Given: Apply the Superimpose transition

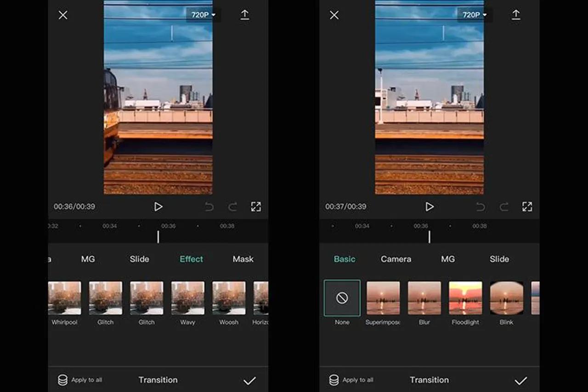Looking at the screenshot, I should click(383, 298).
